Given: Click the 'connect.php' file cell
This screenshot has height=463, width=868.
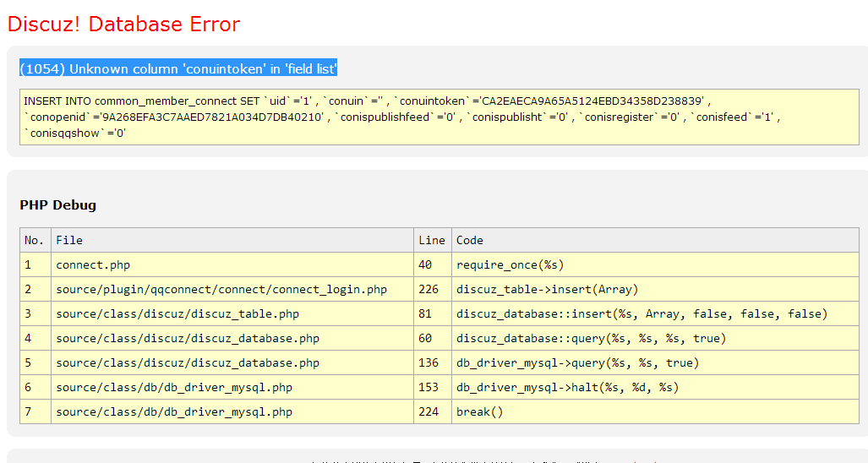Looking at the screenshot, I should point(93,264).
